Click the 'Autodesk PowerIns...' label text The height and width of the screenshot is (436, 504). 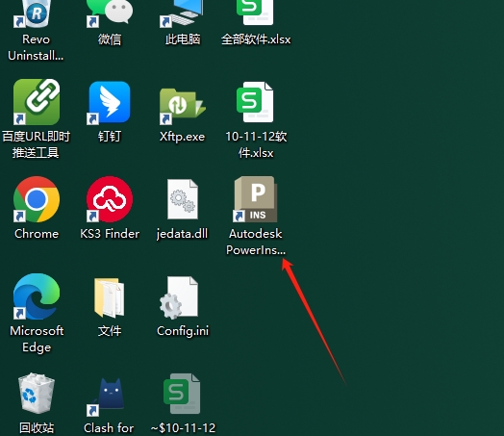(256, 242)
